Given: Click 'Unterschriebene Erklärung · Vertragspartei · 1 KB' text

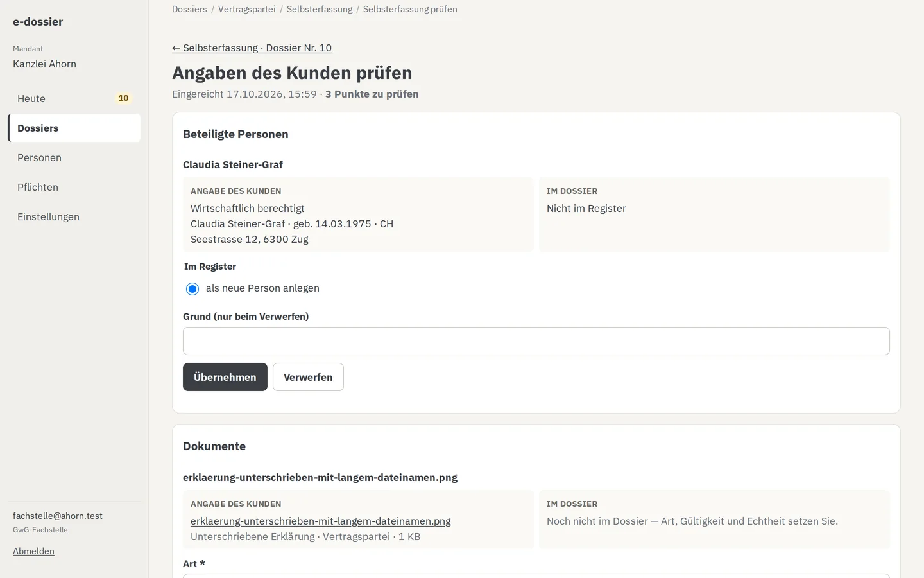Looking at the screenshot, I should click(x=305, y=536).
